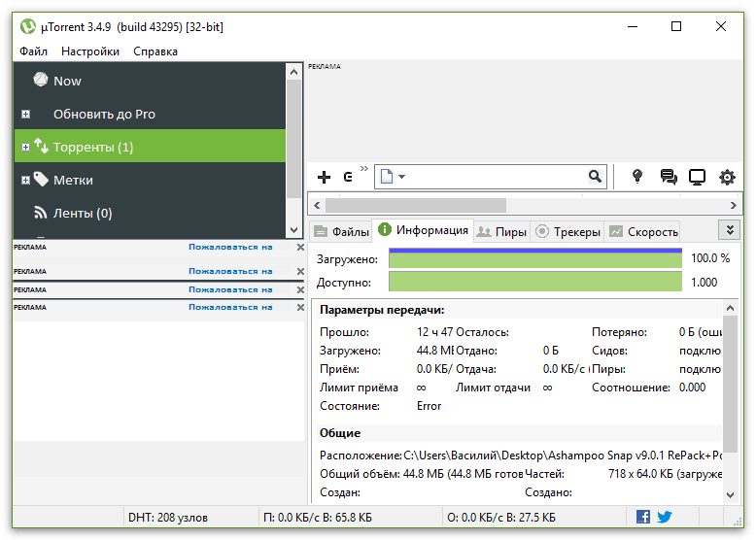
Task: Click the light bulb icon
Action: pos(637,177)
